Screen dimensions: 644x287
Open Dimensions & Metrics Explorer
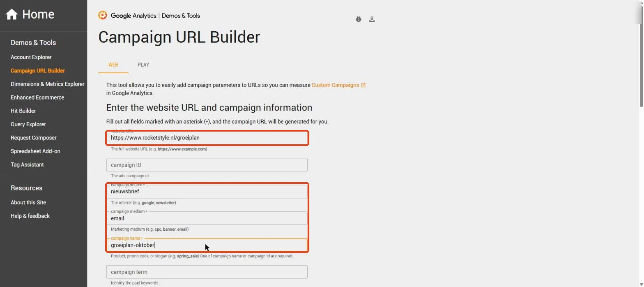[x=48, y=84]
